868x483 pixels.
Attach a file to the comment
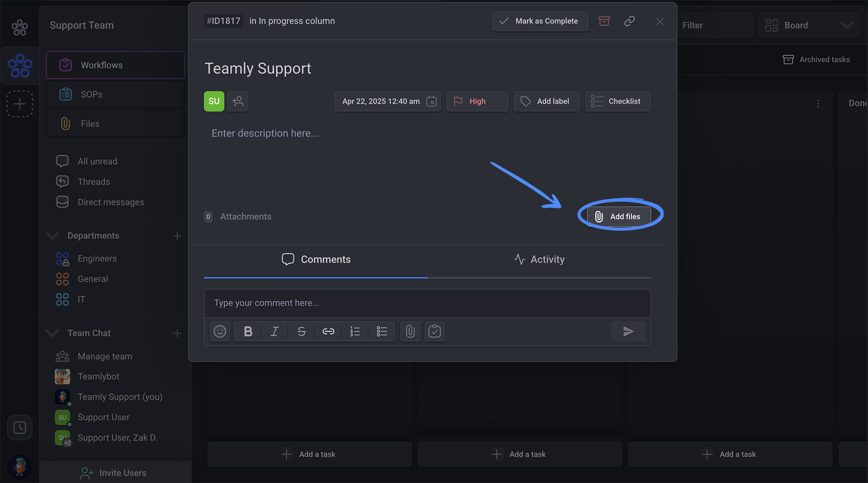coord(410,331)
